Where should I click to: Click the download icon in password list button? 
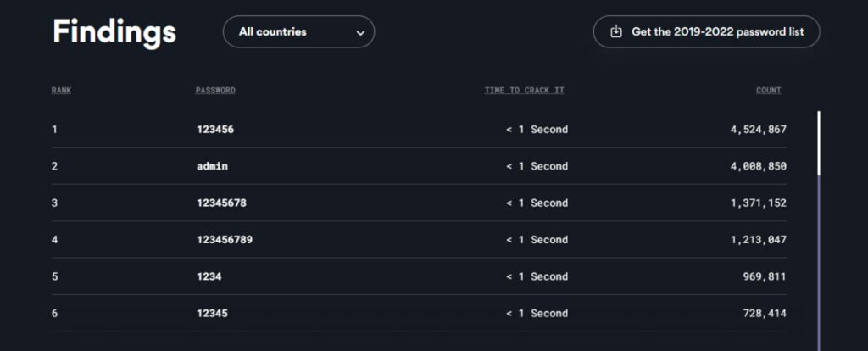[x=615, y=31]
